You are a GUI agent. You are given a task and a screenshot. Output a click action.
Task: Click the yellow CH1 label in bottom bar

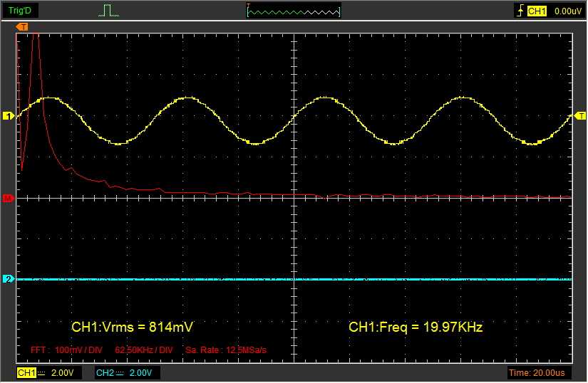pos(26,373)
